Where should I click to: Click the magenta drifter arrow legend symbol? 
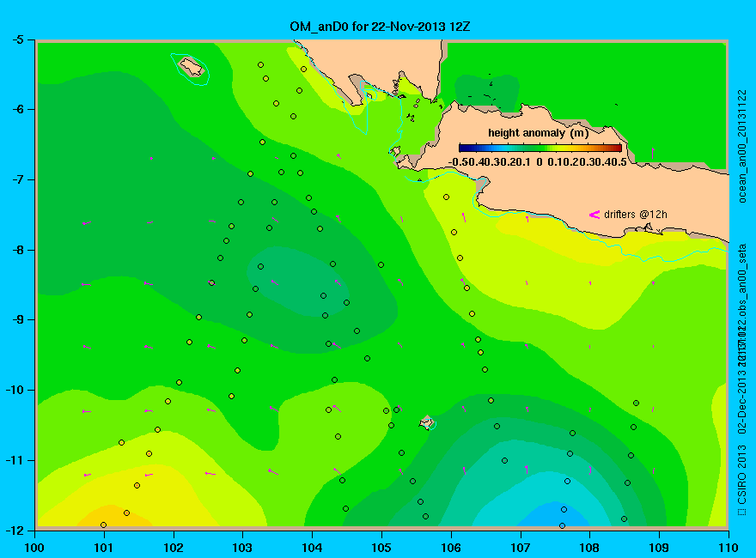[x=594, y=215]
